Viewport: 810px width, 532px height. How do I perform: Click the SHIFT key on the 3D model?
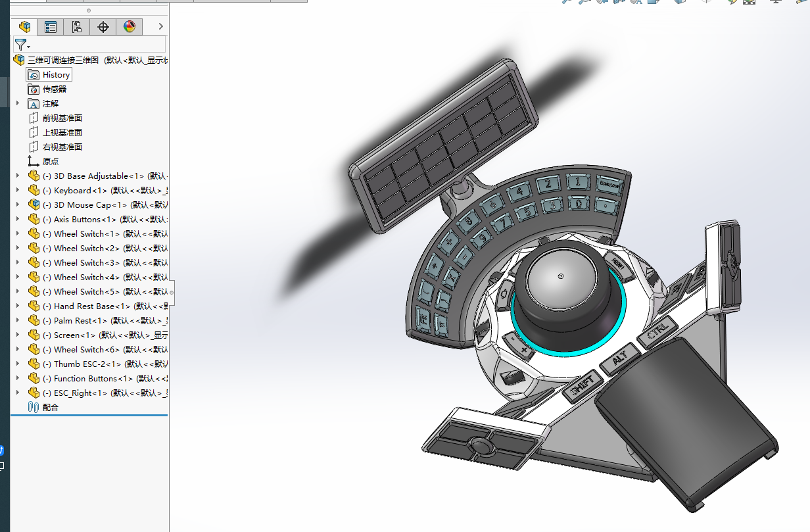point(583,385)
